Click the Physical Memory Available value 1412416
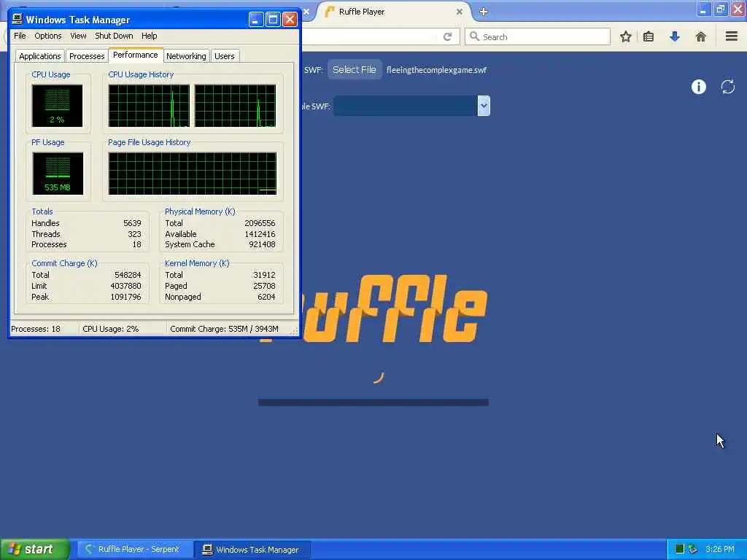 [260, 234]
